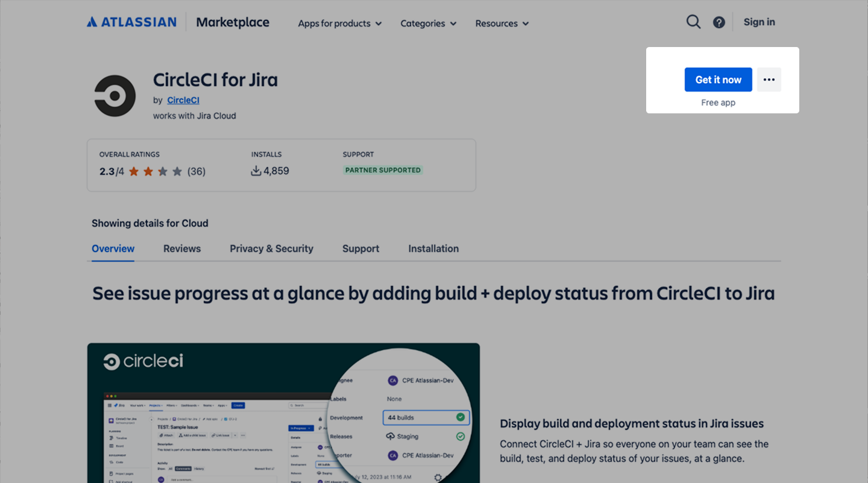This screenshot has height=483, width=868.
Task: Click 'works with Jira Cloud' text
Action: (195, 116)
